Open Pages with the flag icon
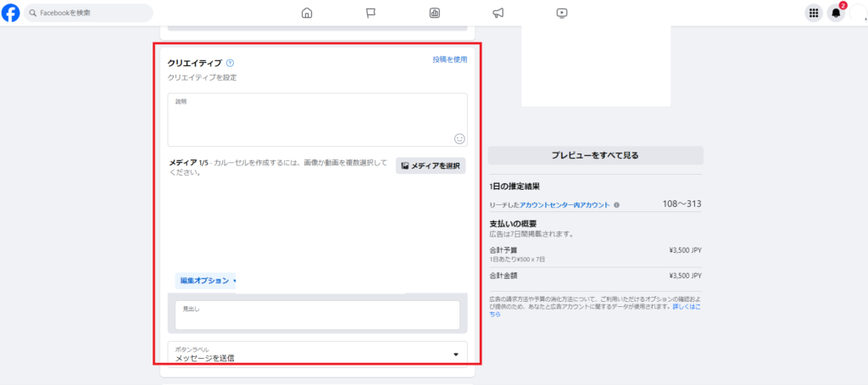 [x=370, y=13]
